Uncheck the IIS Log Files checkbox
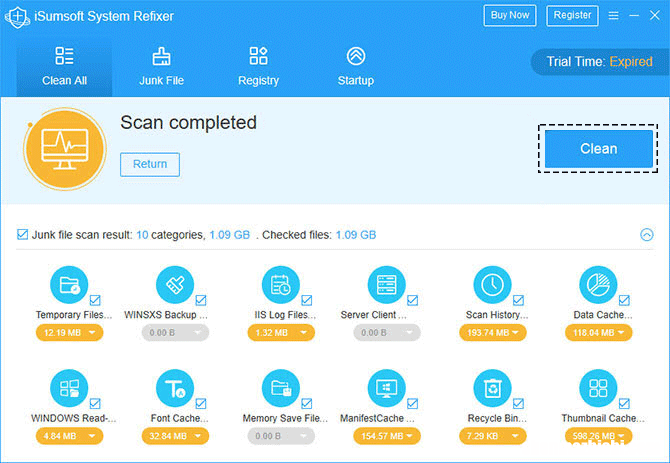670x463 pixels. coord(307,300)
